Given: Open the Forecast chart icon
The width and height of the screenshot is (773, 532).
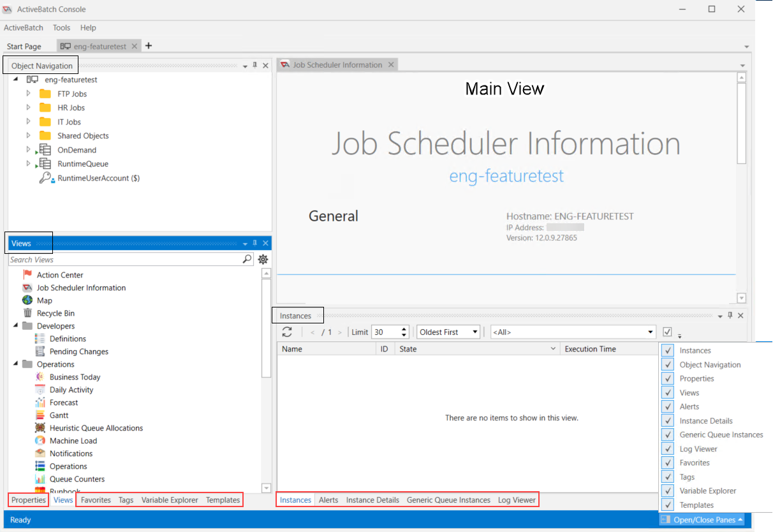Looking at the screenshot, I should click(40, 403).
